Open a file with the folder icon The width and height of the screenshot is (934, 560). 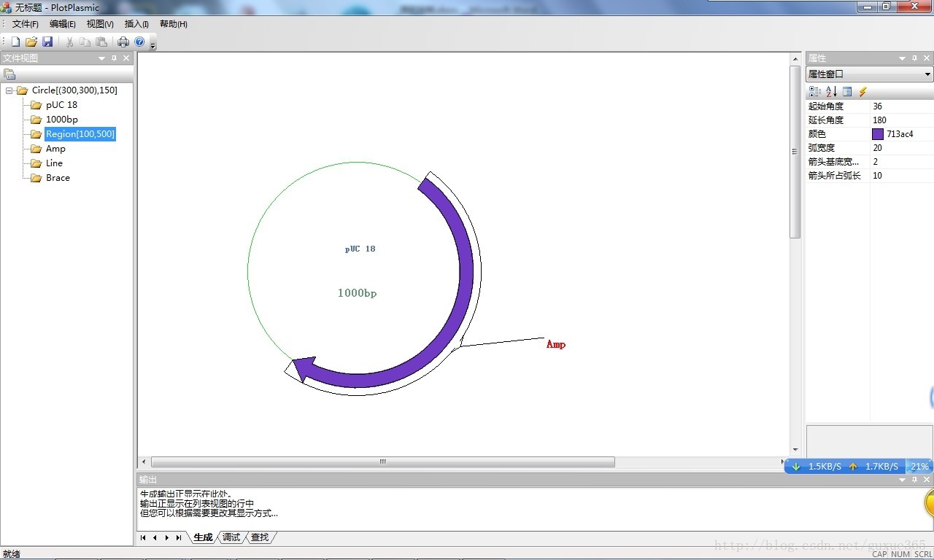pyautogui.click(x=31, y=42)
